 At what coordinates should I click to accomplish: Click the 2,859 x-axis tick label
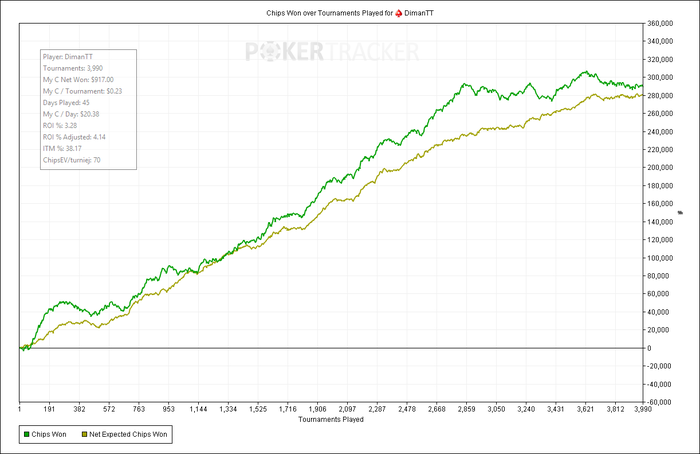pyautogui.click(x=467, y=409)
